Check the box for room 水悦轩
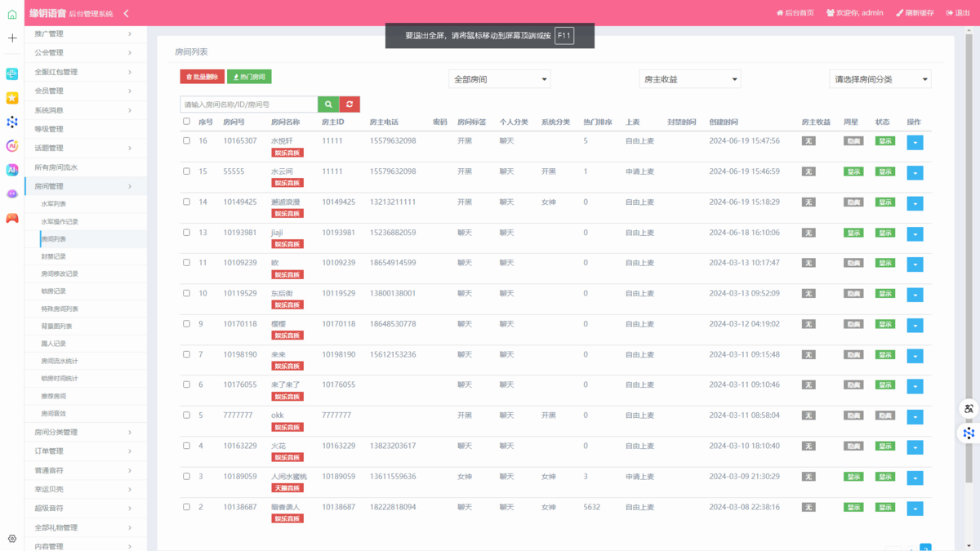980x551 pixels. pyautogui.click(x=186, y=140)
